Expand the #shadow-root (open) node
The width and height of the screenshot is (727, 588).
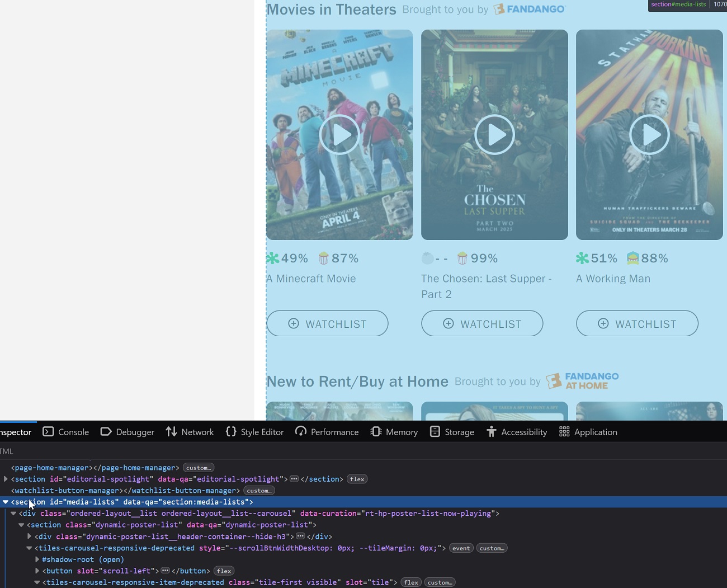point(37,559)
